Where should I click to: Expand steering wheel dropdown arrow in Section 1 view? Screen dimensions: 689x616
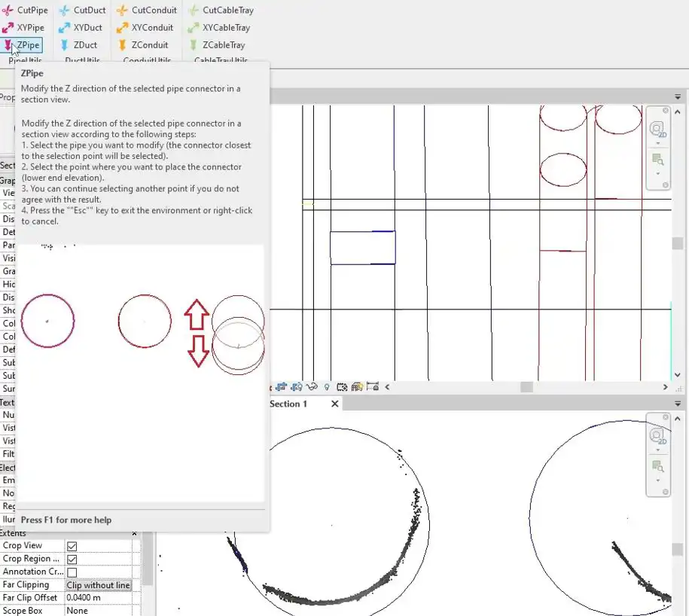point(658,450)
